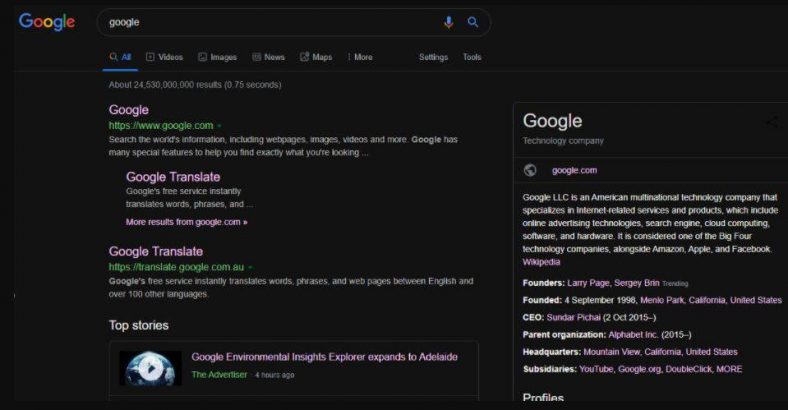Play the top story video thumbnail

coord(150,368)
